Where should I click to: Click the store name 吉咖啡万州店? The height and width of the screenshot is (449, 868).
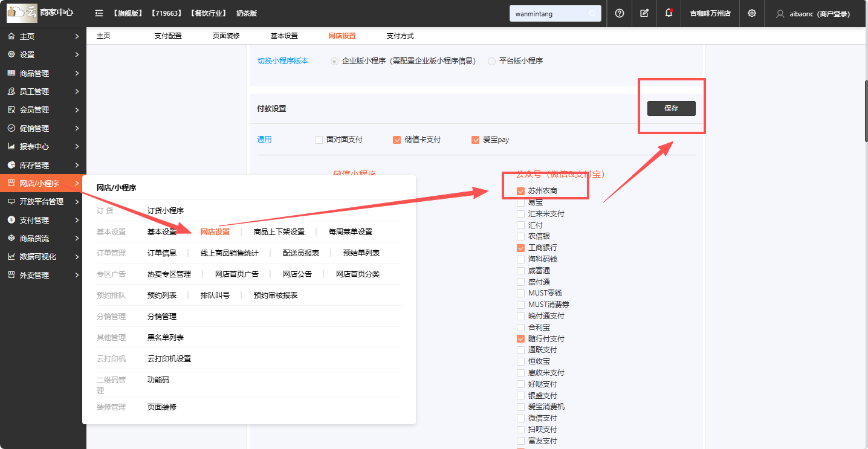tap(710, 13)
